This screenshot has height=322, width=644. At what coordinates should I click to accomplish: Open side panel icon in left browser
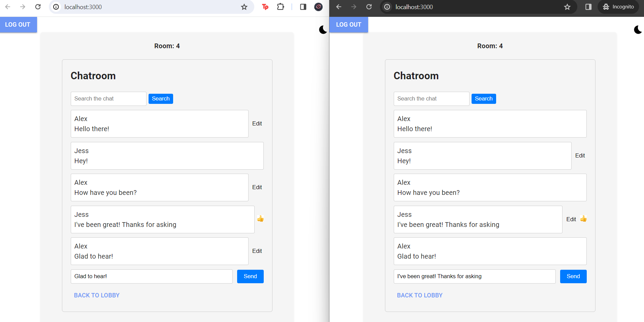tap(303, 7)
